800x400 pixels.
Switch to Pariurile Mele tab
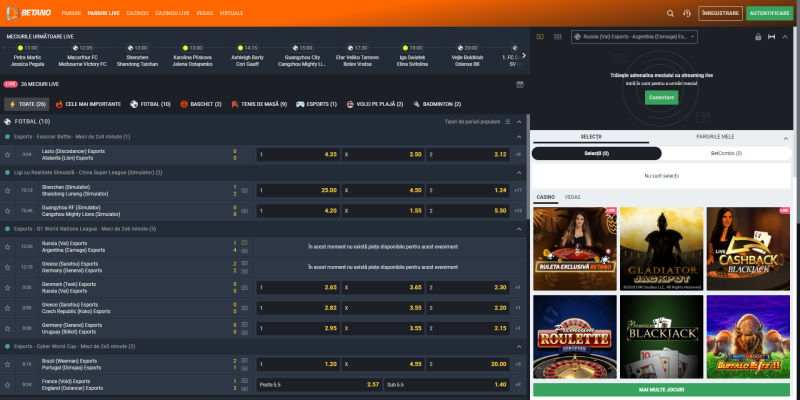coord(715,137)
